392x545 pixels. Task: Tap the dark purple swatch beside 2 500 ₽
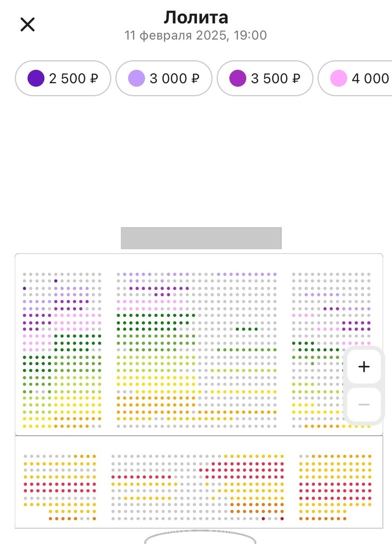36,78
